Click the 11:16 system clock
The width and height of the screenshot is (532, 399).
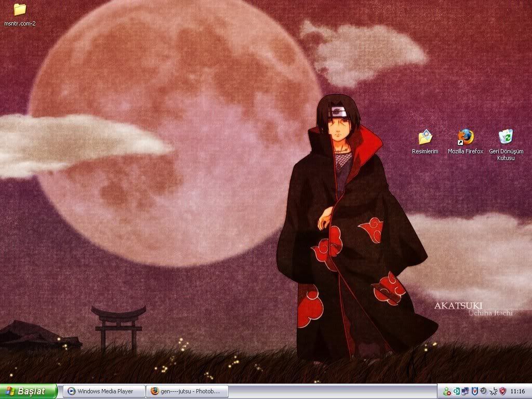click(518, 391)
